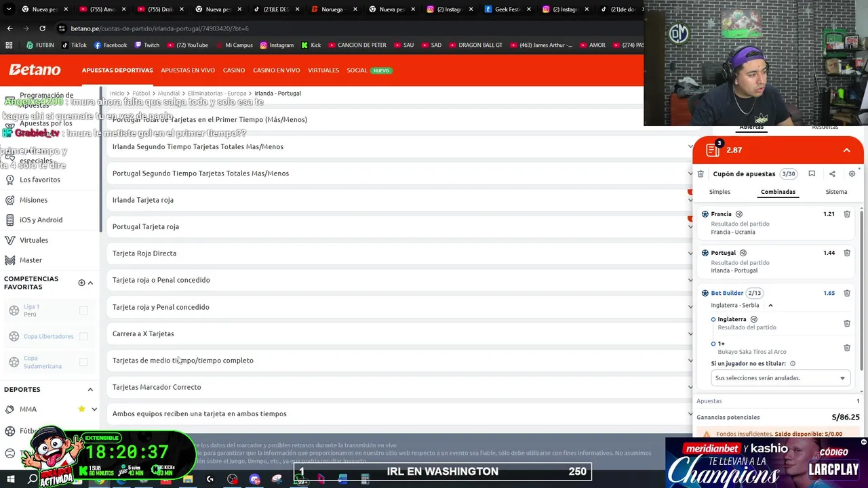Share the bet coupon
The height and width of the screenshot is (488, 868).
click(x=832, y=174)
